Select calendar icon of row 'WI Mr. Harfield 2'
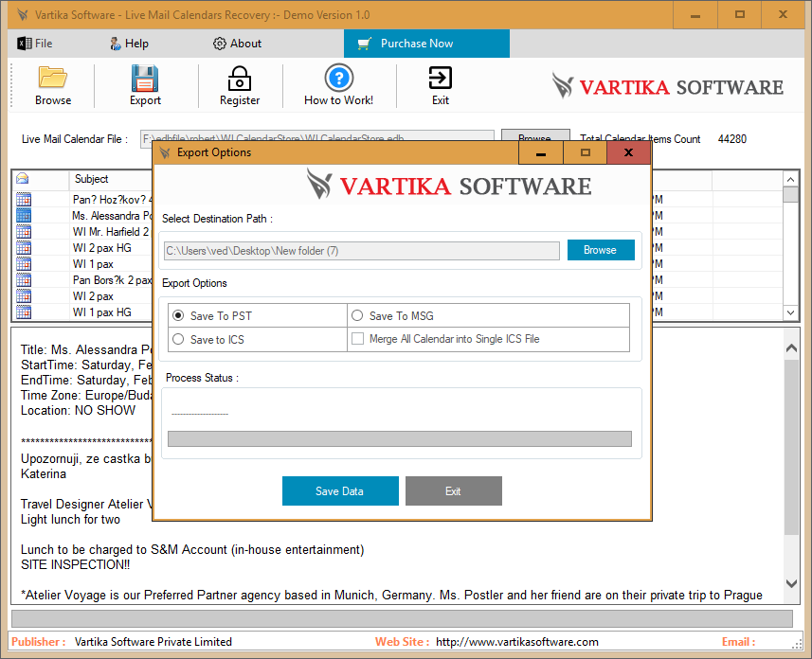Viewport: 812px width, 659px height. pyautogui.click(x=24, y=231)
